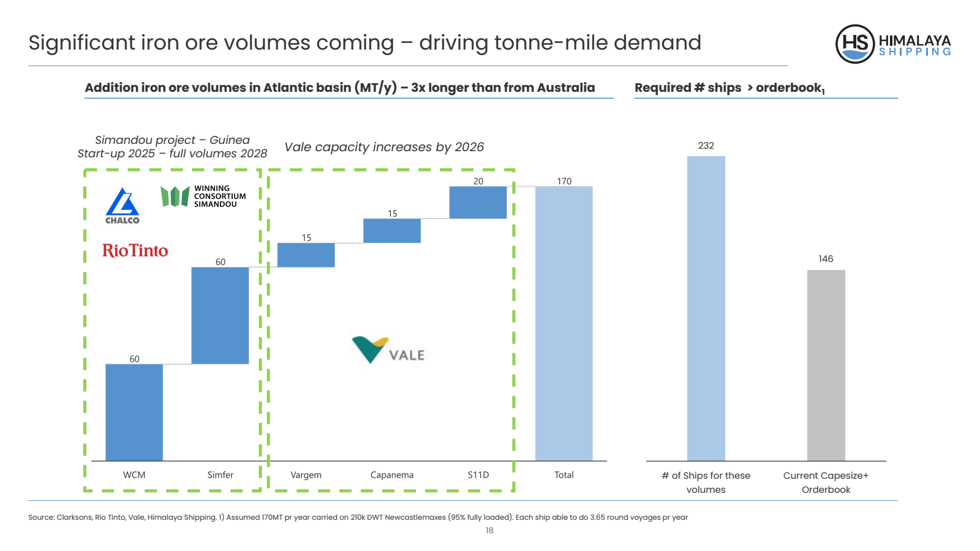The image size is (980, 551).
Task: Select the Capanema waterfall bar
Action: pyautogui.click(x=392, y=231)
